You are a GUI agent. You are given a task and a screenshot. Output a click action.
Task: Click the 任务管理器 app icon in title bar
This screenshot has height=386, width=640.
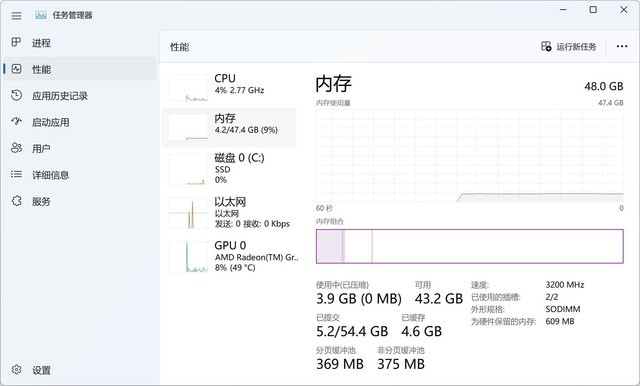pyautogui.click(x=41, y=16)
